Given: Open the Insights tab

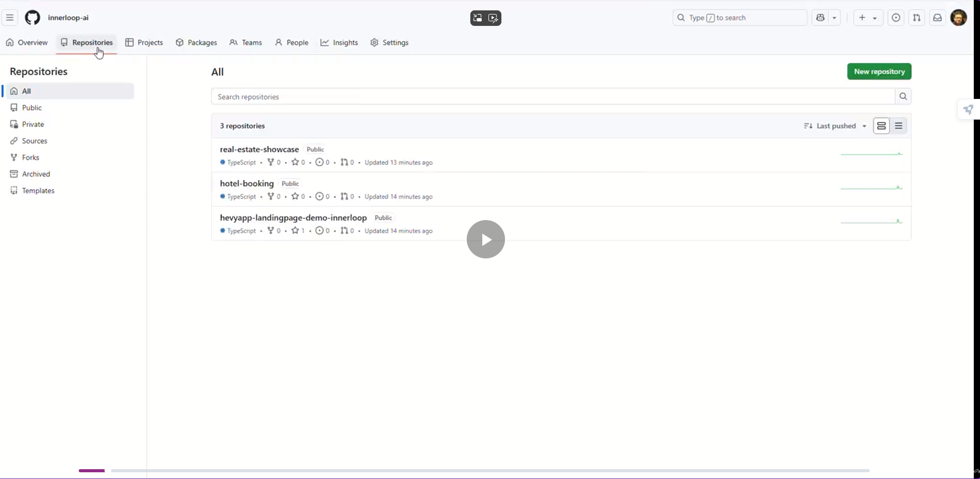Looking at the screenshot, I should [339, 42].
